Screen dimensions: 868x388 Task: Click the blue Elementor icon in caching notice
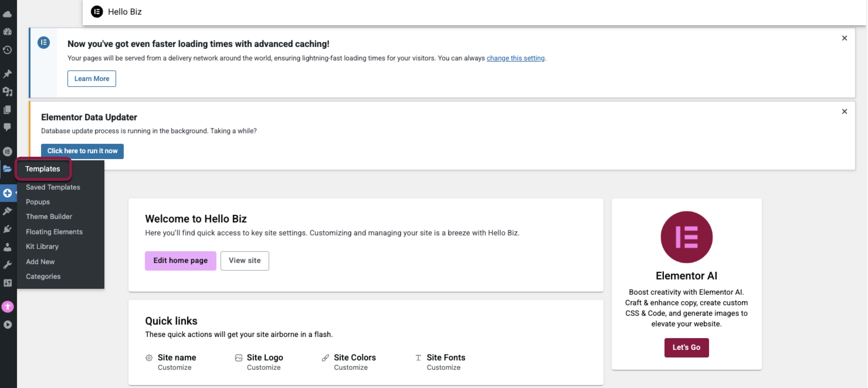pyautogui.click(x=43, y=43)
